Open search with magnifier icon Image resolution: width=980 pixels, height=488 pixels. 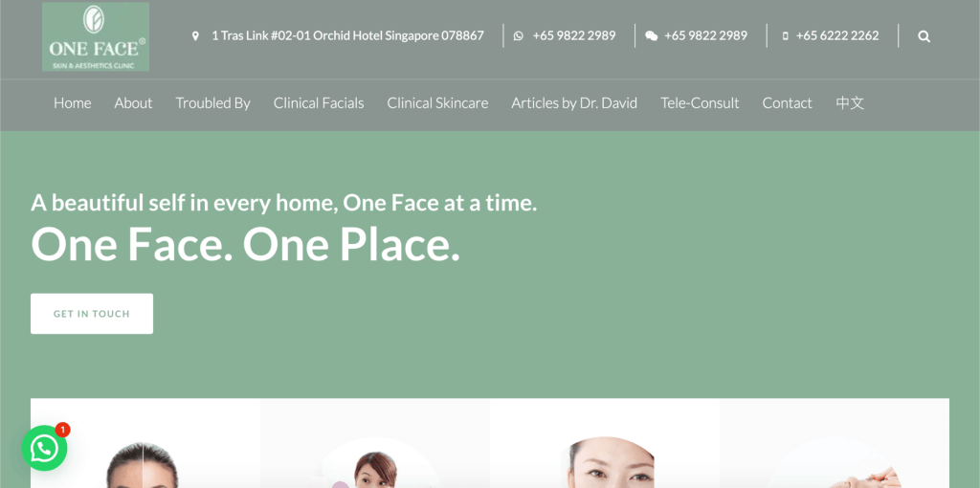924,36
